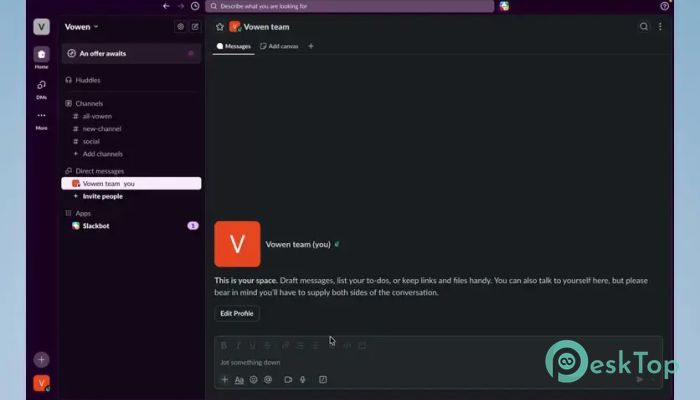Image resolution: width=700 pixels, height=400 pixels.
Task: Attach a file with the composer plus icon
Action: click(x=225, y=379)
